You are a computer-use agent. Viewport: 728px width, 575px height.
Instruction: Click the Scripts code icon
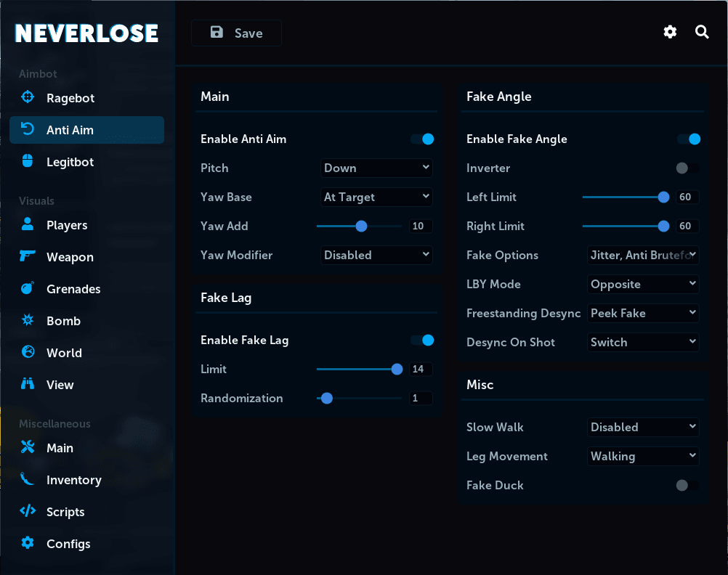point(28,511)
